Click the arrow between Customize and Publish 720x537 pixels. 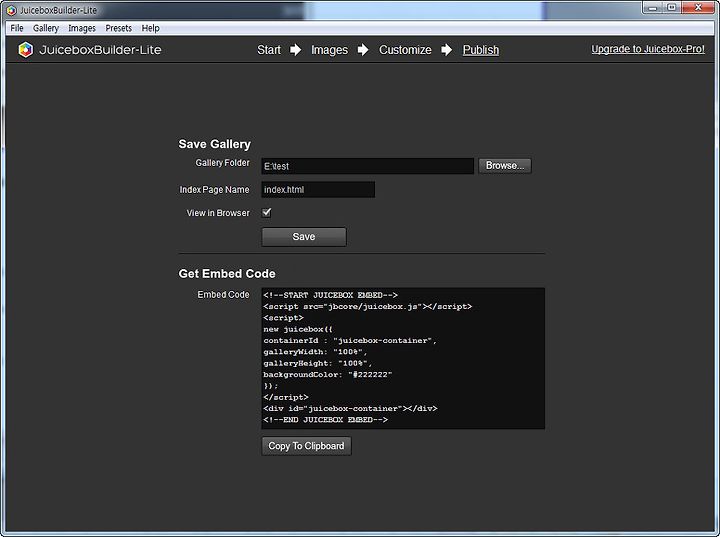click(447, 50)
